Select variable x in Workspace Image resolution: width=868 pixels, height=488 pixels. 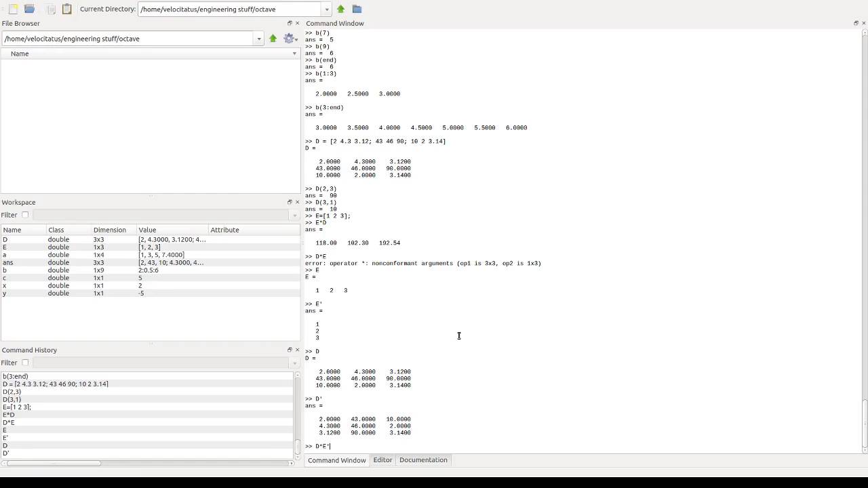coord(150,285)
